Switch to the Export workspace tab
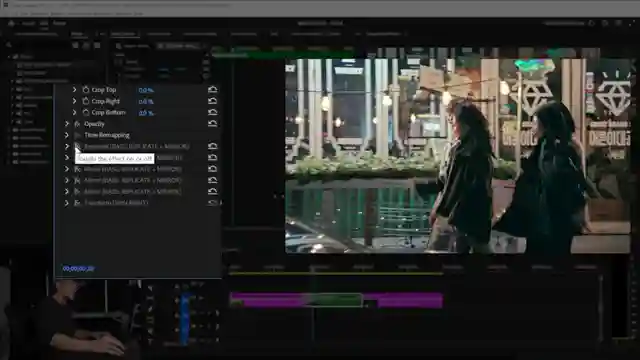This screenshot has height=360, width=640. pyautogui.click(x=59, y=23)
